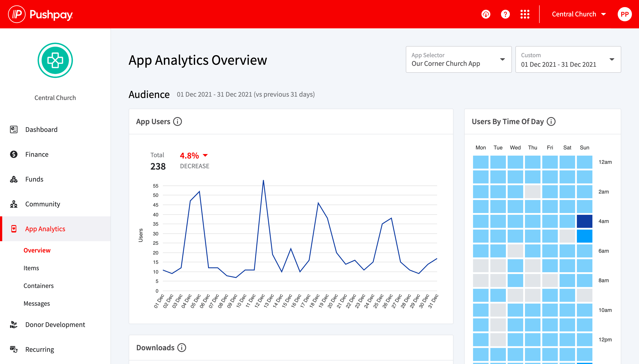Open the Messages subsection

click(37, 303)
